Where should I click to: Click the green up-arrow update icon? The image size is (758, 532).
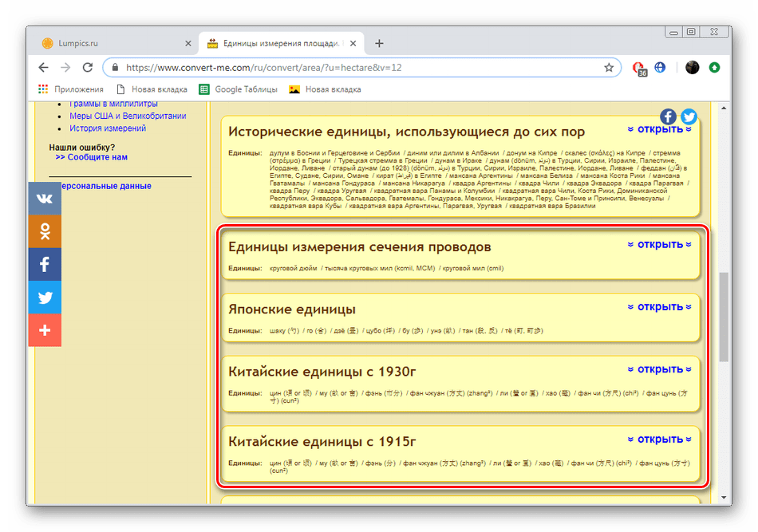pyautogui.click(x=714, y=68)
